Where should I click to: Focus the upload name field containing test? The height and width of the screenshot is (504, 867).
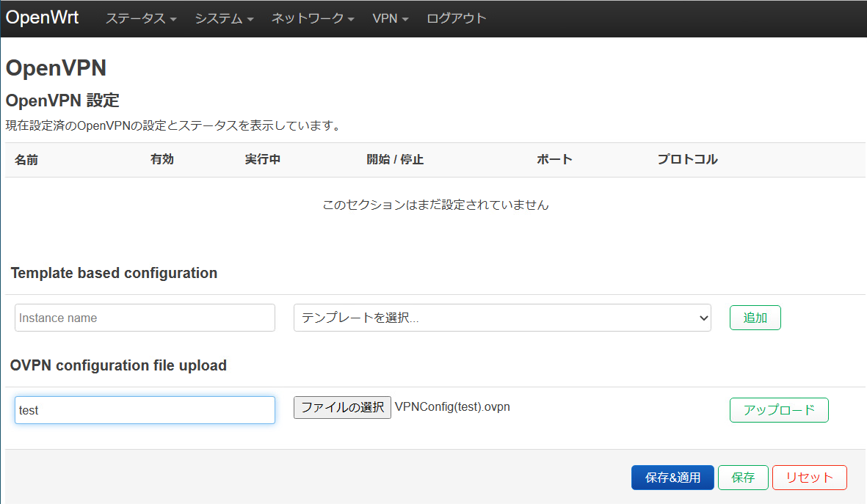[x=145, y=410]
